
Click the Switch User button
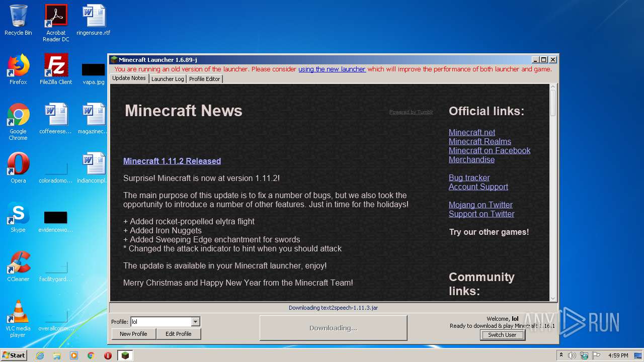pyautogui.click(x=502, y=335)
